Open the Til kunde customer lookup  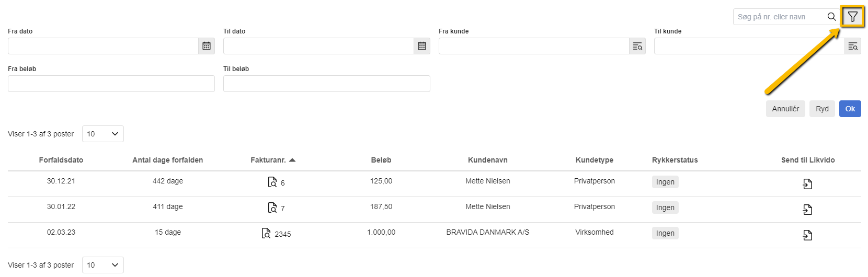853,46
